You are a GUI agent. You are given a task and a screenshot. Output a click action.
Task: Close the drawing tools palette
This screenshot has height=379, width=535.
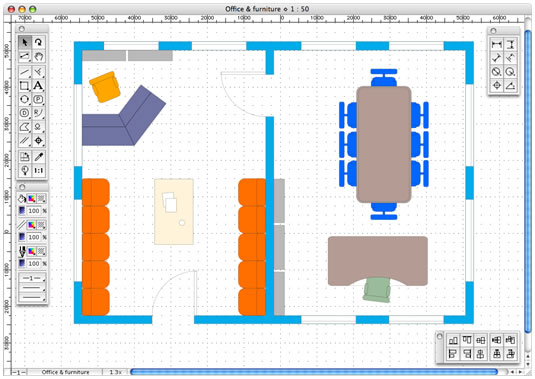pyautogui.click(x=21, y=29)
